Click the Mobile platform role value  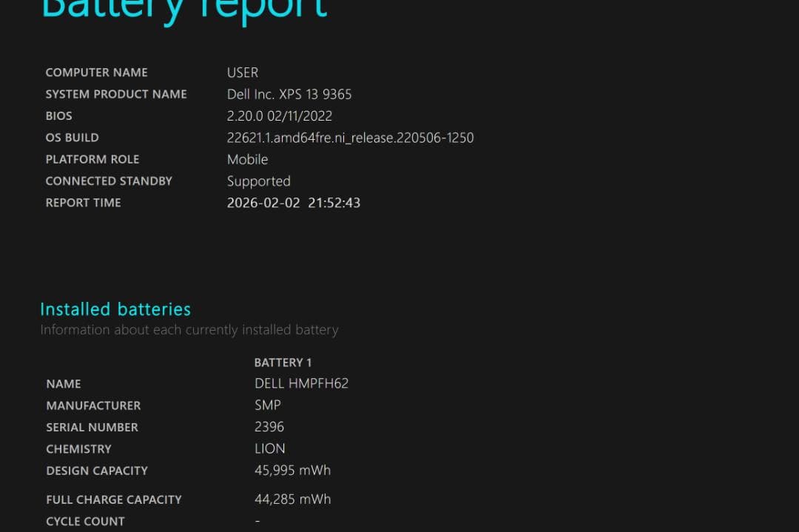[x=247, y=159]
